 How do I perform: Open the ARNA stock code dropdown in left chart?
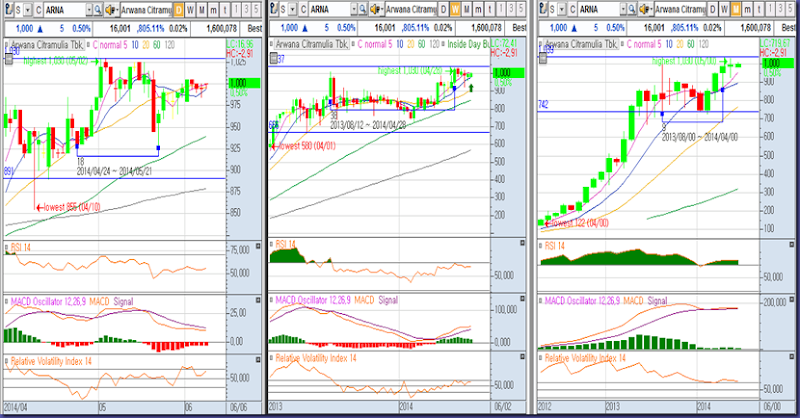(x=89, y=10)
